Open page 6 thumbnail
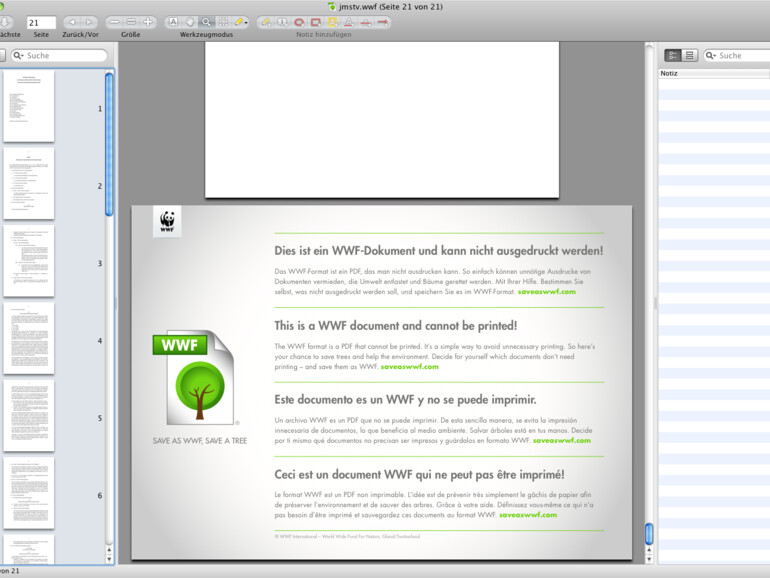This screenshot has width=770, height=578. 29,493
